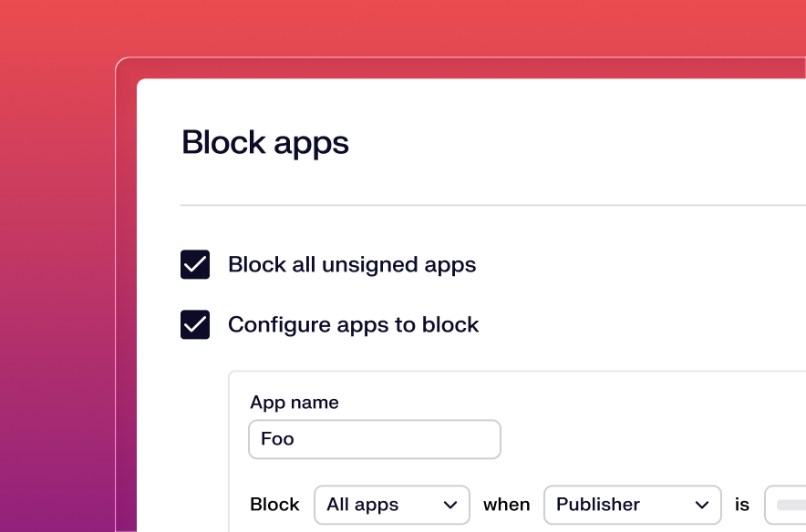The height and width of the screenshot is (532, 806).
Task: Click the chevron arrow in Publisher dropdown
Action: point(702,505)
